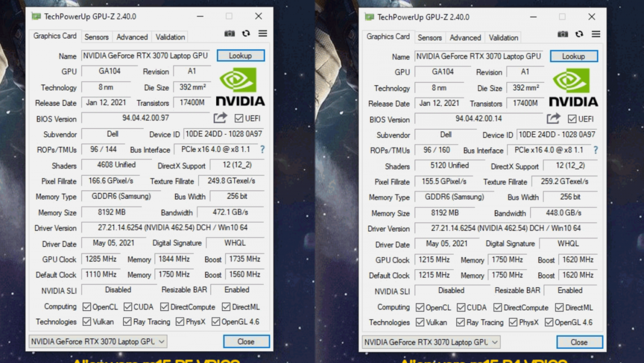644x363 pixels.
Task: Toggle the DirectML checkbox in the left window
Action: tap(226, 307)
